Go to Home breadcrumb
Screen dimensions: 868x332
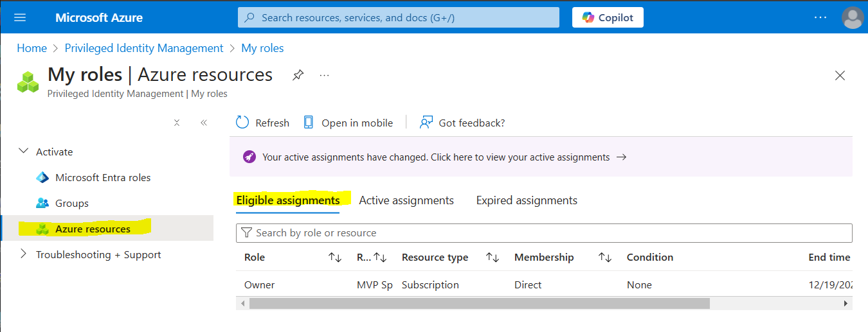(32, 48)
